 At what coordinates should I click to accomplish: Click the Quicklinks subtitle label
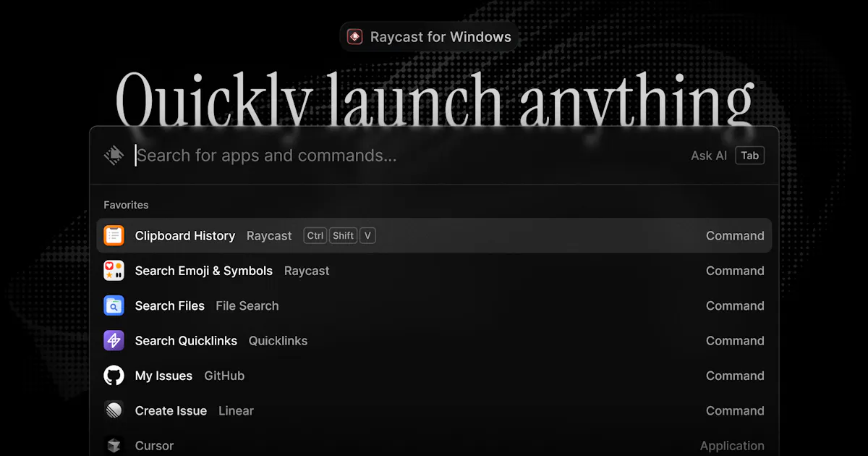pyautogui.click(x=278, y=340)
